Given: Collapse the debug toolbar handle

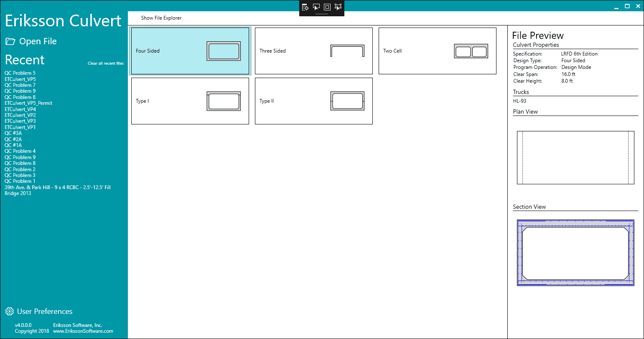Looking at the screenshot, I should coord(321,14).
